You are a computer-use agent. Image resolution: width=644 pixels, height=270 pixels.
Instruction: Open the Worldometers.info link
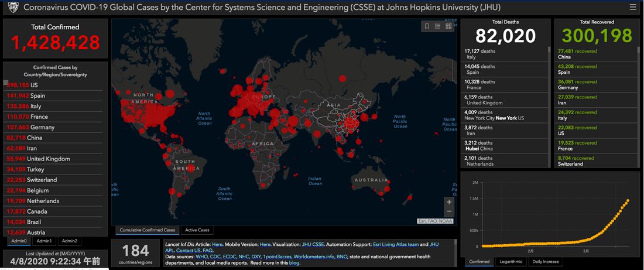tap(314, 257)
